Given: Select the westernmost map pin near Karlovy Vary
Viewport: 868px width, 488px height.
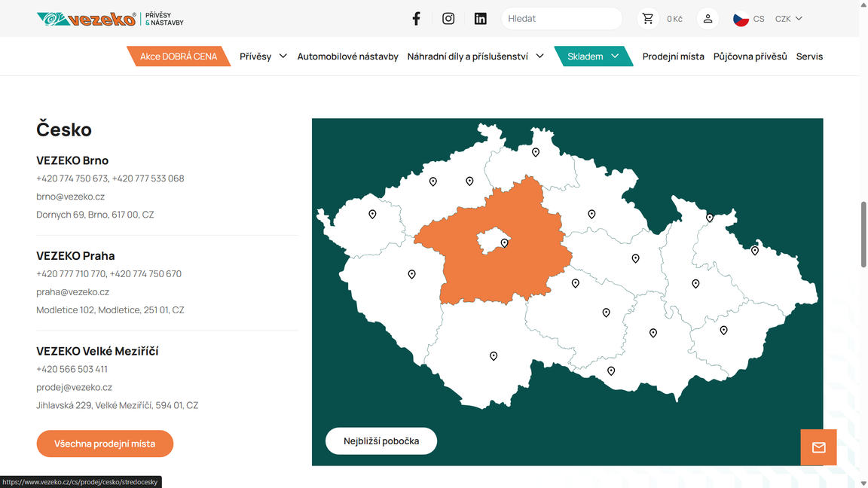Looking at the screenshot, I should tap(372, 214).
